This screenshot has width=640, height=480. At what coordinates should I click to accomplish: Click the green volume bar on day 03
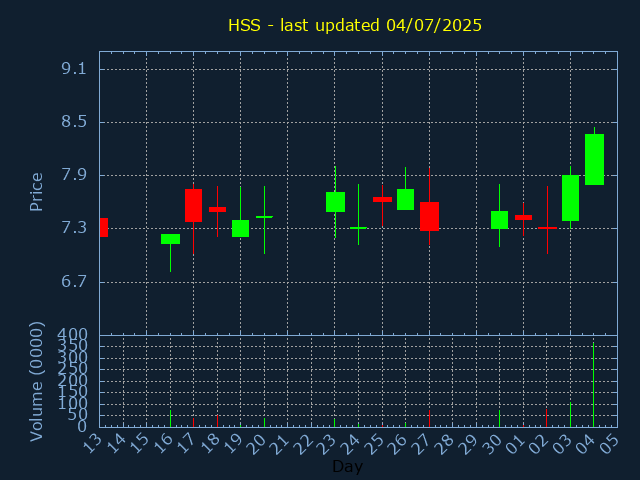click(x=570, y=415)
